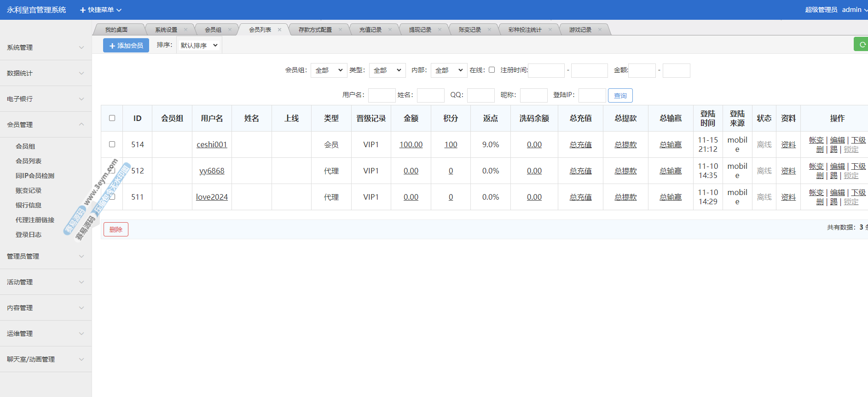Screen dimensions: 868x397
Task: Close the 系统设置 tab with X
Action: pos(185,30)
